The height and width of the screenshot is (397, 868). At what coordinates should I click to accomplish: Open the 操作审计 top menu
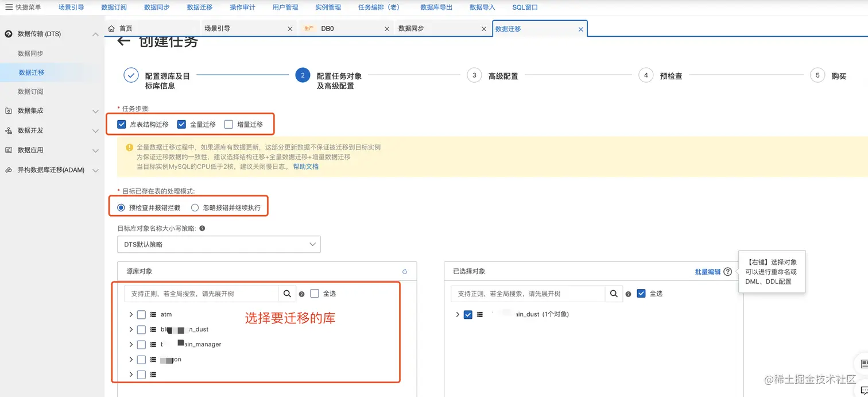tap(242, 7)
